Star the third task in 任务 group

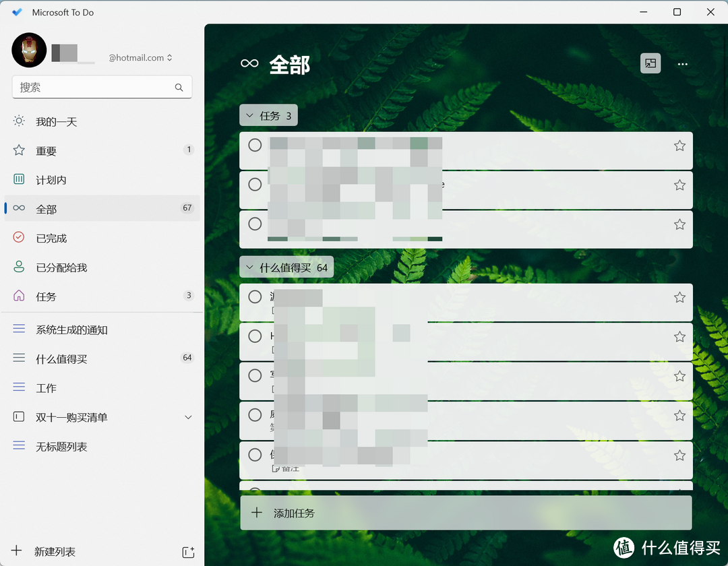pyautogui.click(x=679, y=224)
